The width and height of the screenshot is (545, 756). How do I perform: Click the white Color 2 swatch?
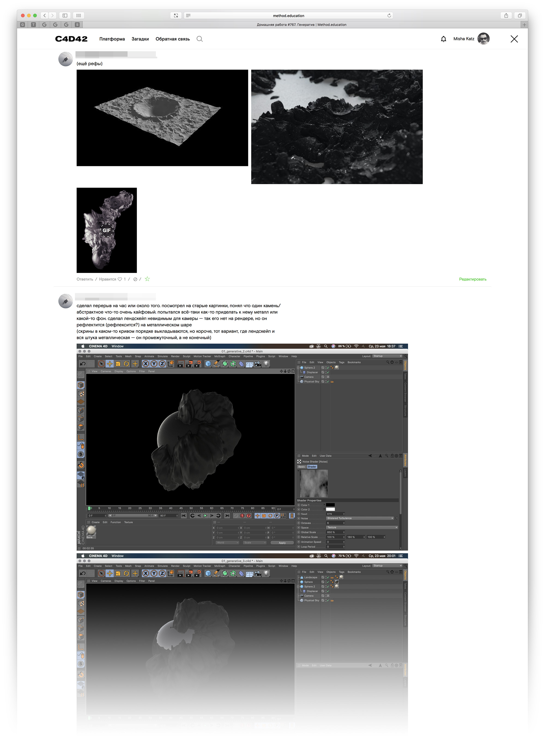pyautogui.click(x=330, y=509)
